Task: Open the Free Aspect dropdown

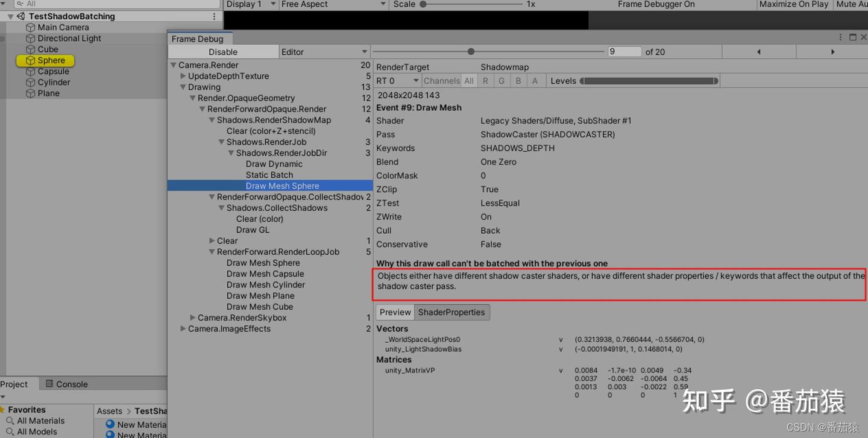Action: click(333, 4)
